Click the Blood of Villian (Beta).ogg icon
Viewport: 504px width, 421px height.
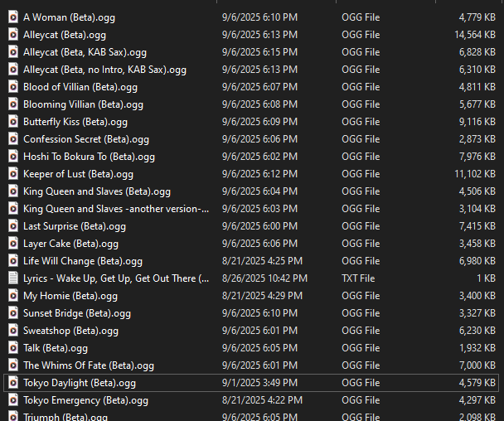(x=13, y=87)
